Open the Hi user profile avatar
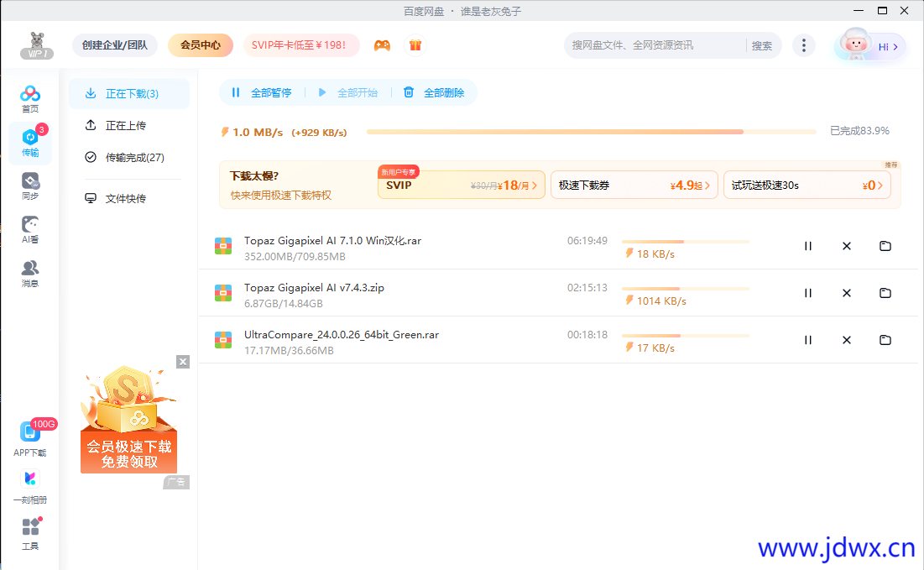 click(x=869, y=44)
